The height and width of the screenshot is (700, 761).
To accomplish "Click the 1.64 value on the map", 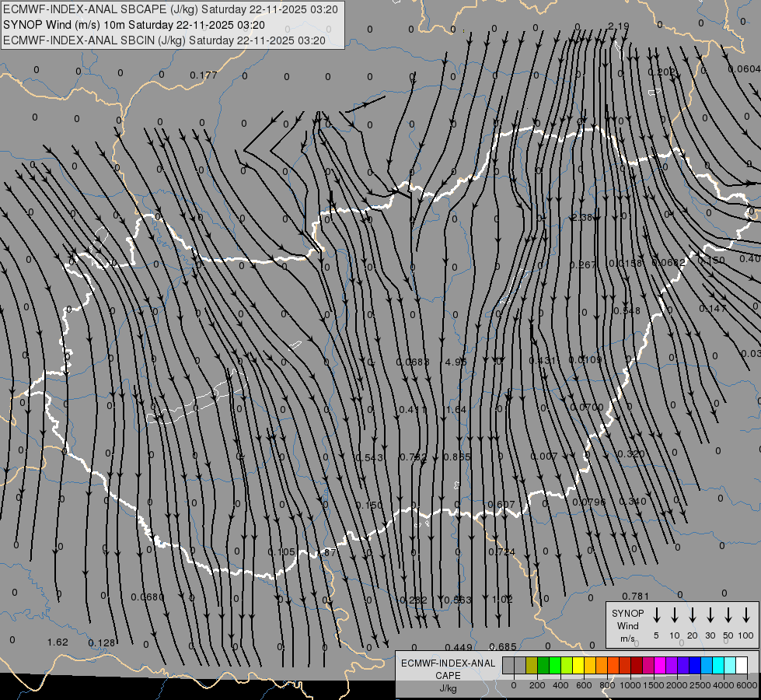I will (x=456, y=410).
